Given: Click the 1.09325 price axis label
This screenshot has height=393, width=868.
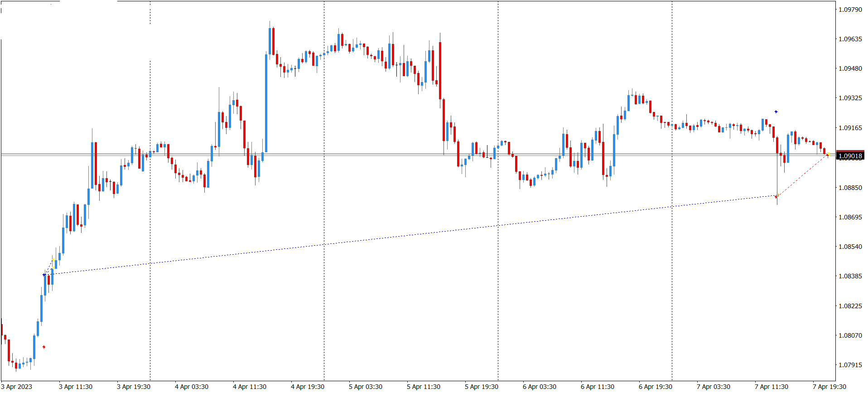Looking at the screenshot, I should 850,98.
